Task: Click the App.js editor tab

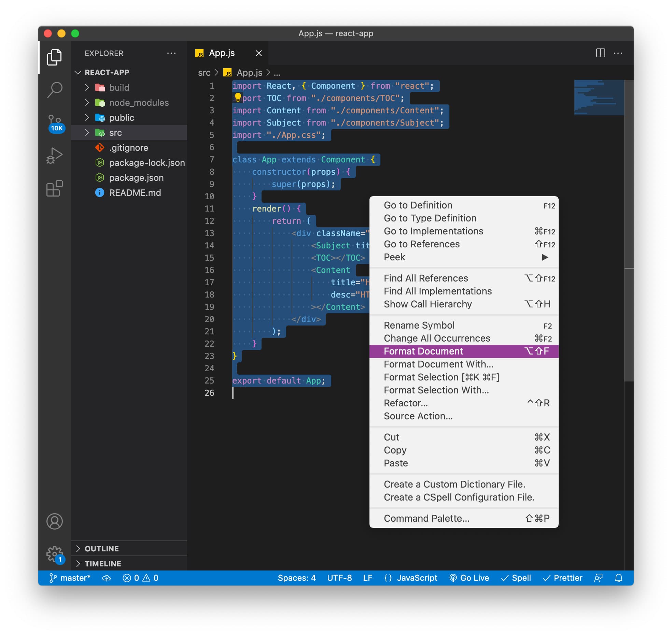Action: pyautogui.click(x=222, y=53)
